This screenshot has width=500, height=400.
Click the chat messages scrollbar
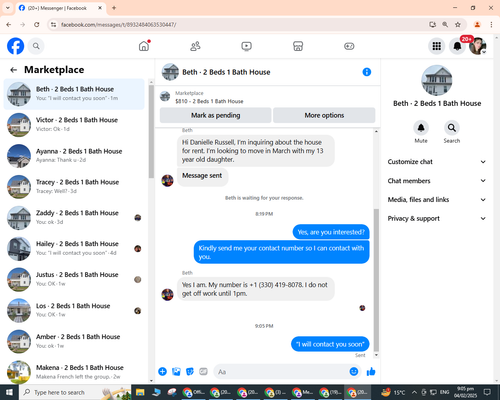pos(376,280)
